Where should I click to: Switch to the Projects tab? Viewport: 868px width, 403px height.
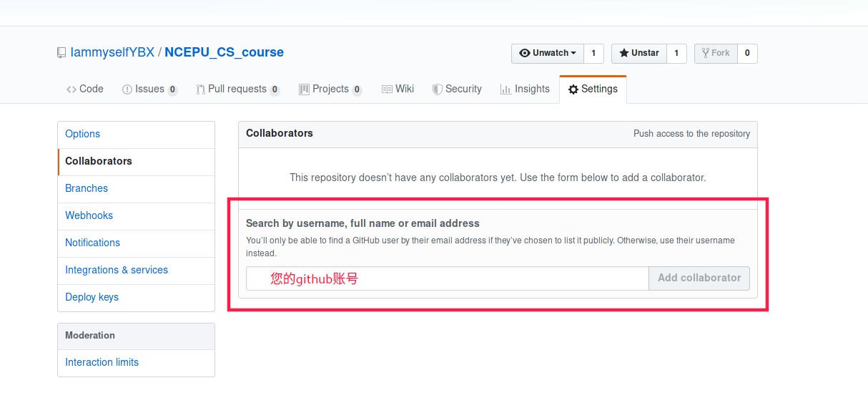[x=330, y=89]
